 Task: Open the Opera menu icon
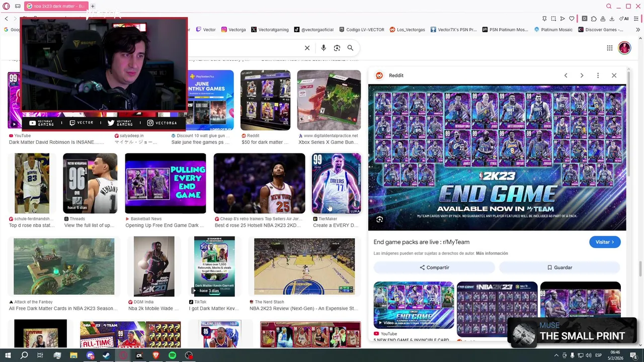click(7, 6)
